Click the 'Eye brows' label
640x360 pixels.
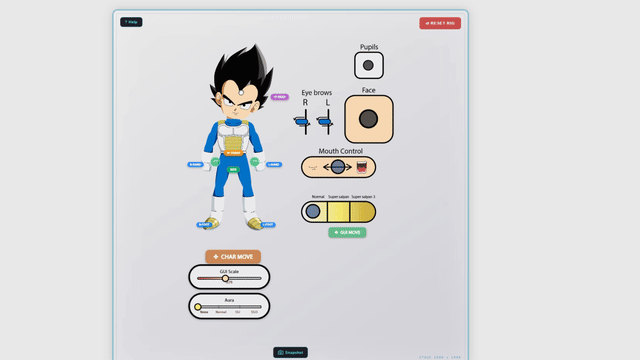tap(317, 93)
